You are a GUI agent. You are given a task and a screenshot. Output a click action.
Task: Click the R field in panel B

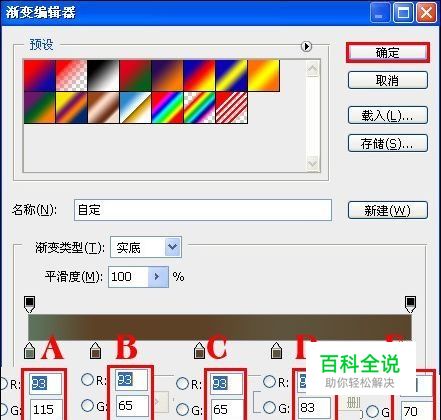[132, 380]
